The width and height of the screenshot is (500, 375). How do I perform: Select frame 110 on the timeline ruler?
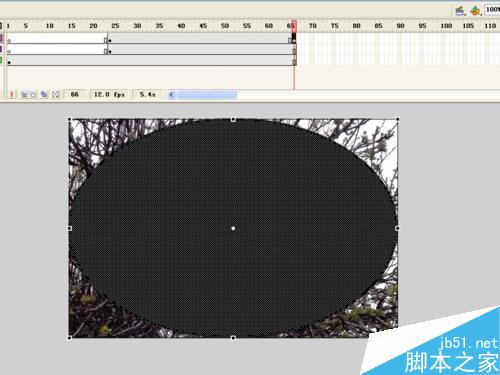tap(490, 26)
